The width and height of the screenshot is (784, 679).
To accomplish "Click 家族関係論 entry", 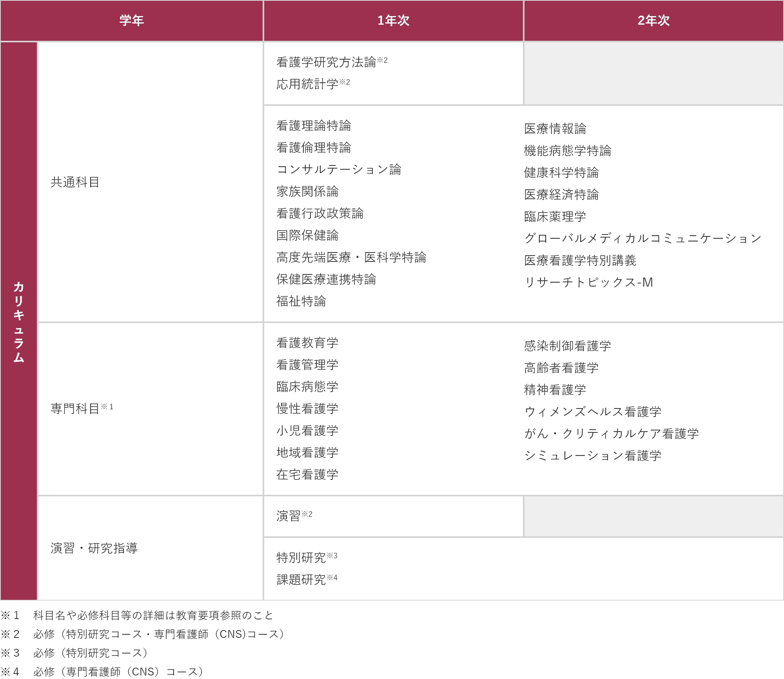I will click(x=307, y=192).
